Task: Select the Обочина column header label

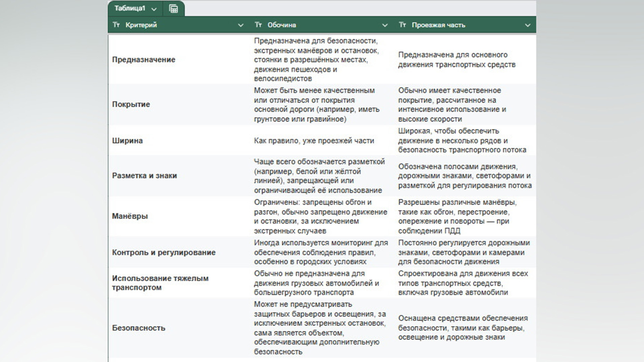Action: point(281,25)
